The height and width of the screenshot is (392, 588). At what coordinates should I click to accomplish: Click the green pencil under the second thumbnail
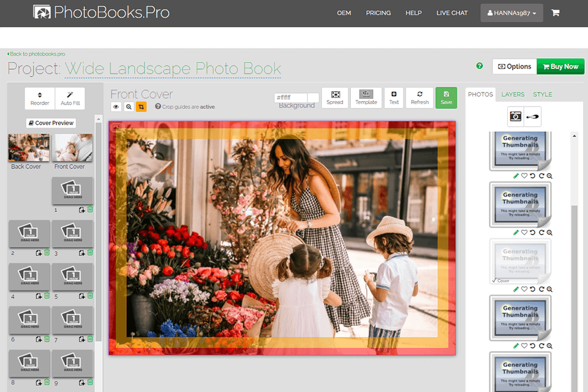tap(516, 233)
